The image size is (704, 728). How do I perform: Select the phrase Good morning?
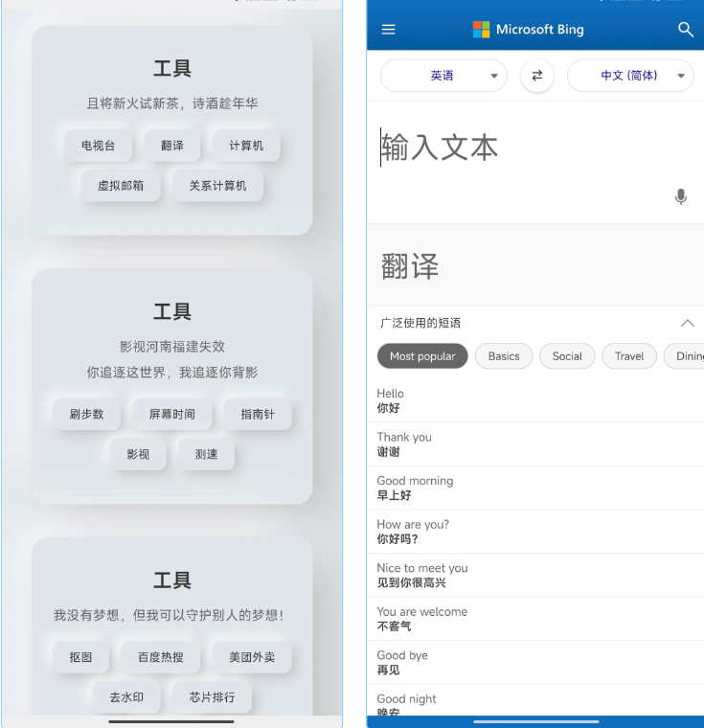(415, 488)
